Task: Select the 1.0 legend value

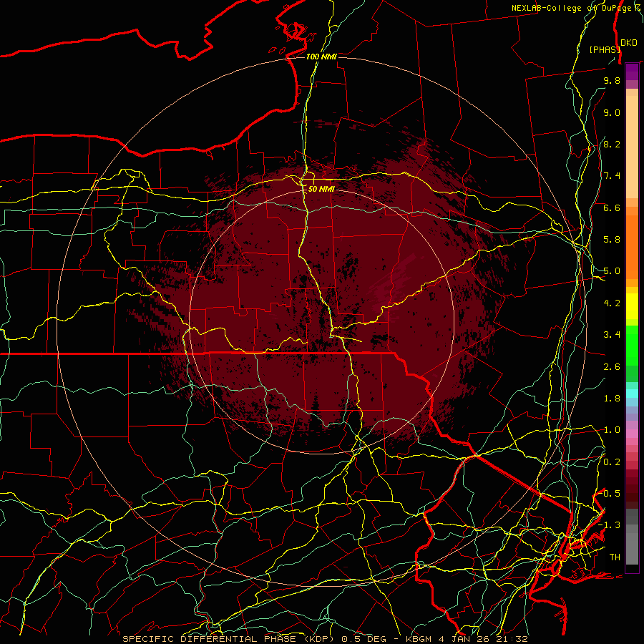Action: click(612, 430)
